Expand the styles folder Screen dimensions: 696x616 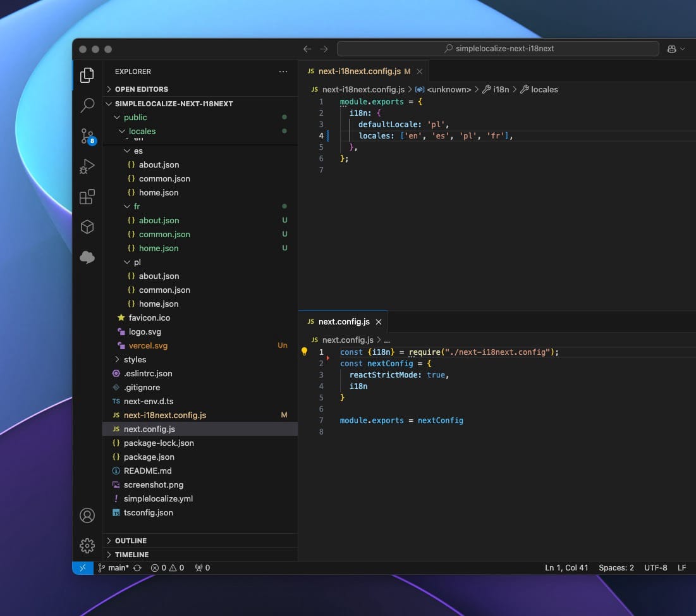pyautogui.click(x=135, y=359)
